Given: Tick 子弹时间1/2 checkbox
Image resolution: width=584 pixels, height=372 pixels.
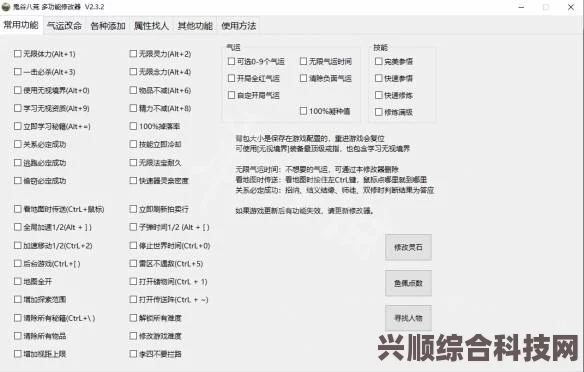Looking at the screenshot, I should pos(133,227).
